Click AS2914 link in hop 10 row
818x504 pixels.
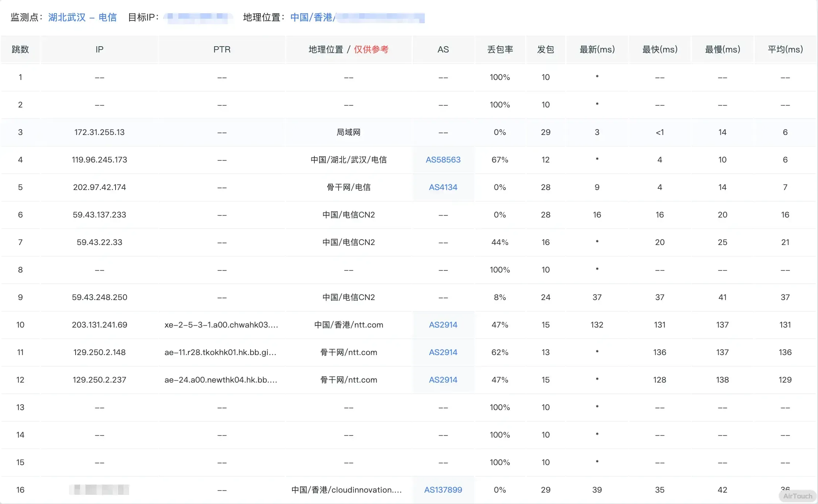[443, 325]
